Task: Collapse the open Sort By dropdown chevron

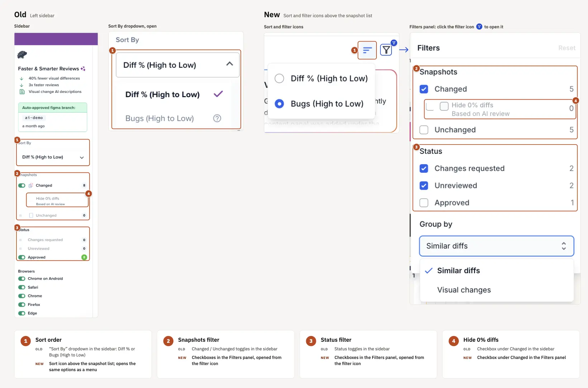Action: click(x=230, y=64)
